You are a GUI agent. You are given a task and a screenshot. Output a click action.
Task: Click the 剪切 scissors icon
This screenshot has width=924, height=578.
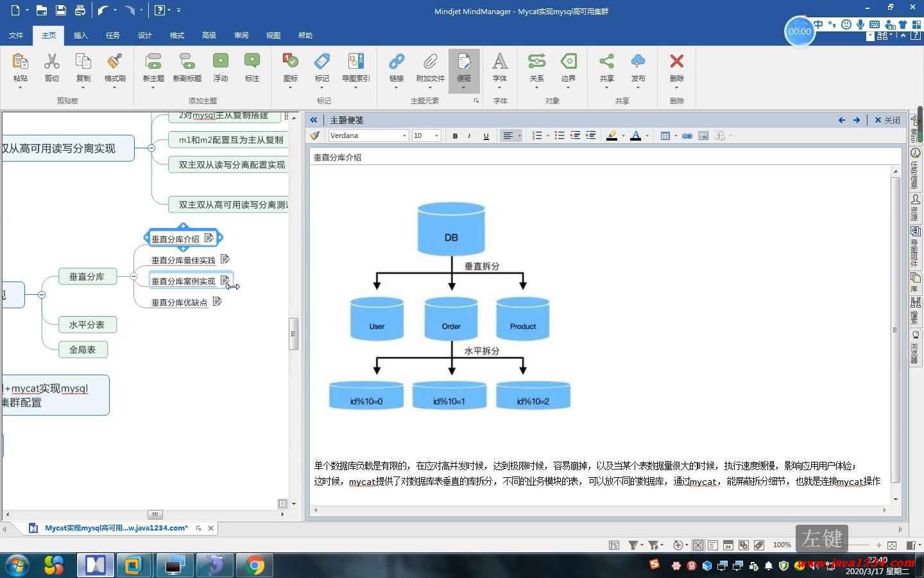(x=52, y=62)
